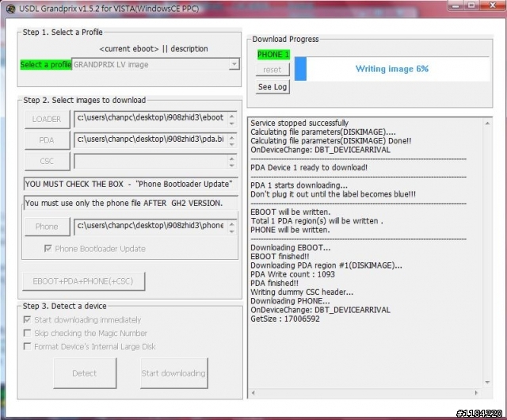Click log line 'Writing dummy CSC header...'
Screen dimensions: 507x420
point(302,292)
